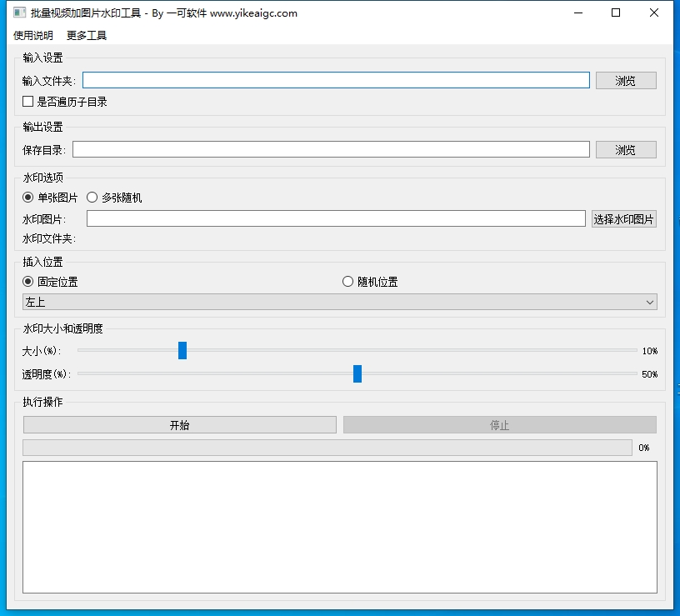This screenshot has width=680, height=616.
Task: Click the 水印图片 path field
Action: tap(336, 218)
